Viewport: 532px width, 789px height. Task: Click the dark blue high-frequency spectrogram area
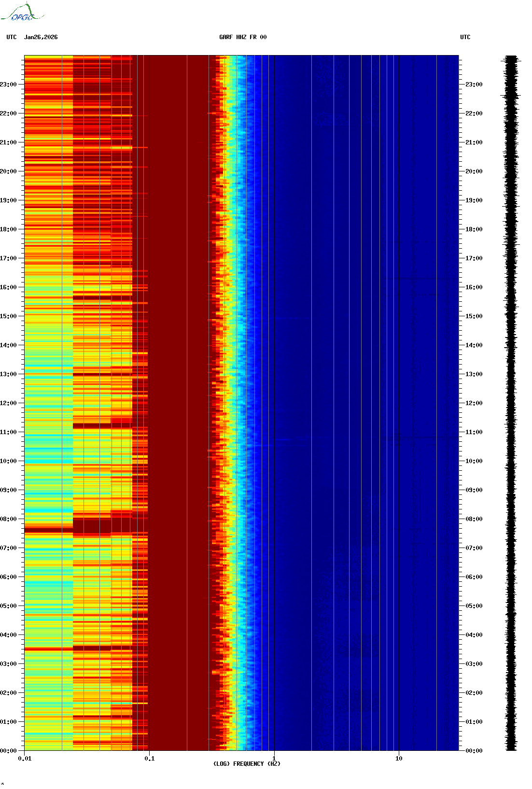362,403
